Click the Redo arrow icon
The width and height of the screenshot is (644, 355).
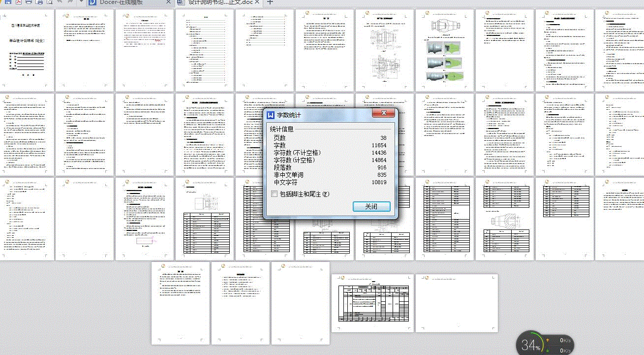click(71, 2)
